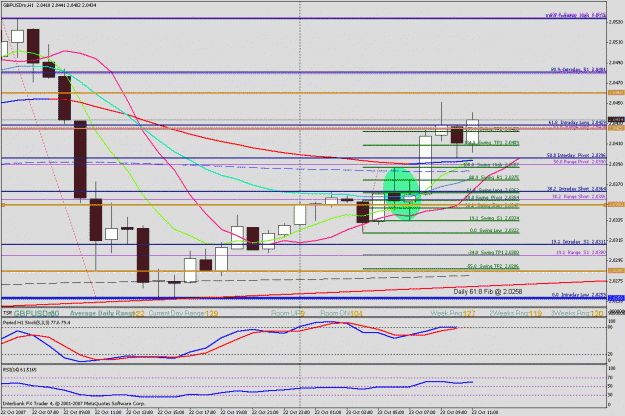Select the '19.1 Range S1' label
The width and height of the screenshot is (625, 416).
point(581,253)
